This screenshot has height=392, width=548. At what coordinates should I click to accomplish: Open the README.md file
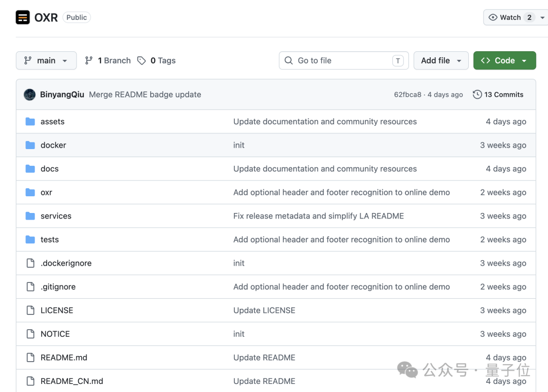coord(64,358)
